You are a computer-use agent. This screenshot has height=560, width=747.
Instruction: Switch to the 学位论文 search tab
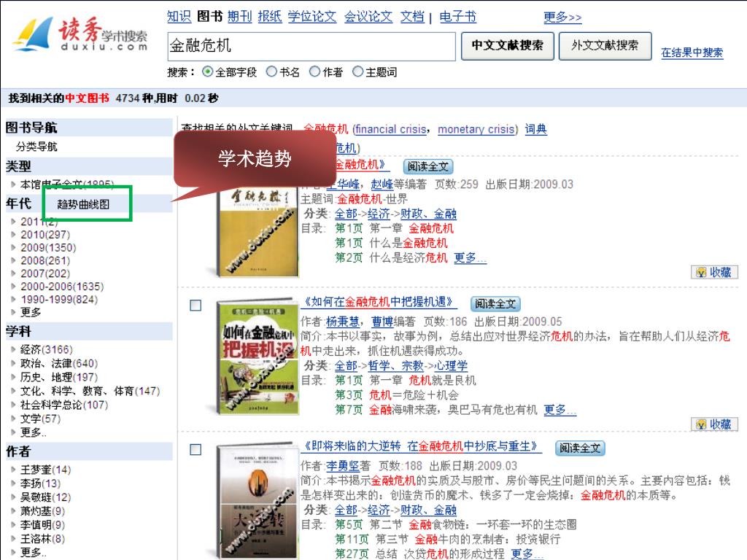(312, 17)
